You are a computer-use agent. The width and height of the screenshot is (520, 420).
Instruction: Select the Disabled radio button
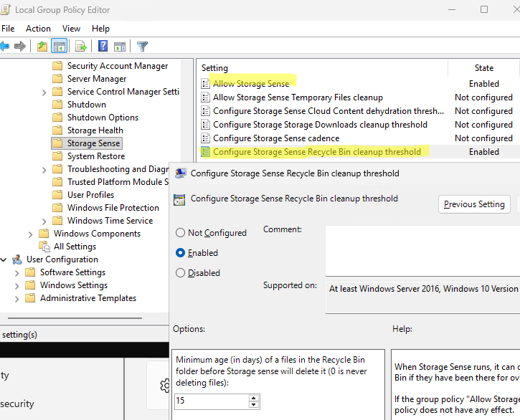180,273
